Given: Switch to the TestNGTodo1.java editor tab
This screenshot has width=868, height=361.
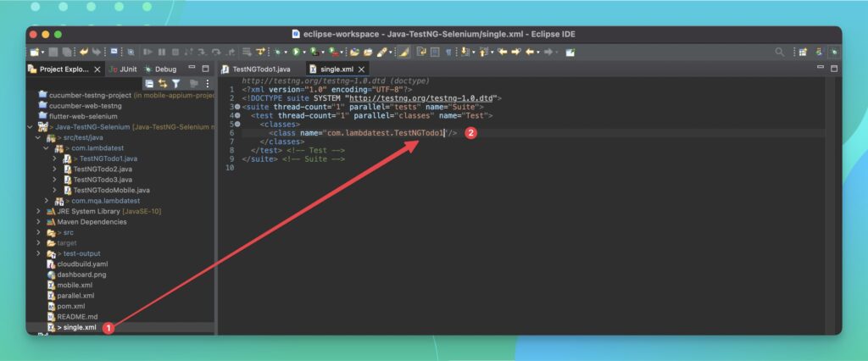Looking at the screenshot, I should [261, 69].
